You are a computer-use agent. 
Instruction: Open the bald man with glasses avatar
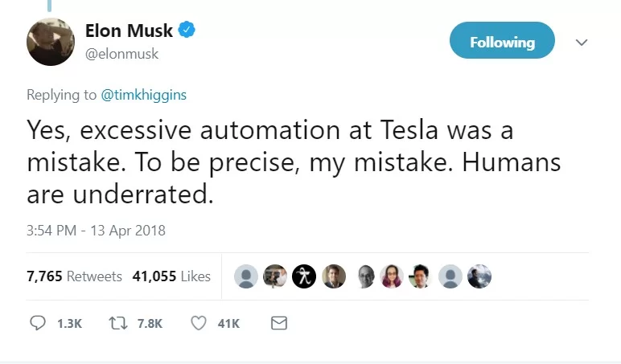pos(365,276)
